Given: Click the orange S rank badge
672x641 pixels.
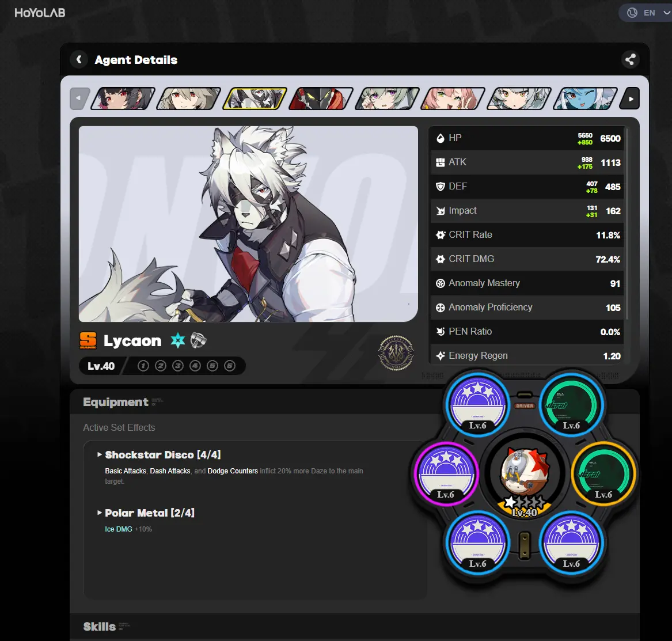Looking at the screenshot, I should click(x=88, y=340).
